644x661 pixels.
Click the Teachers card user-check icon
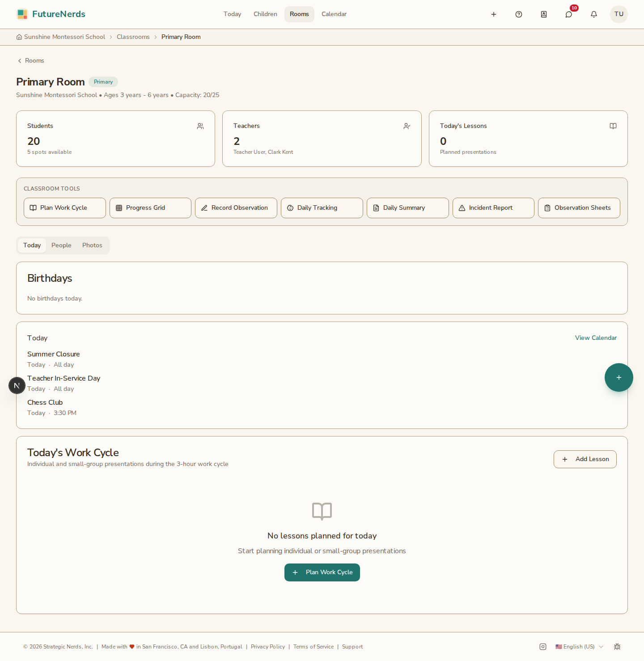407,126
